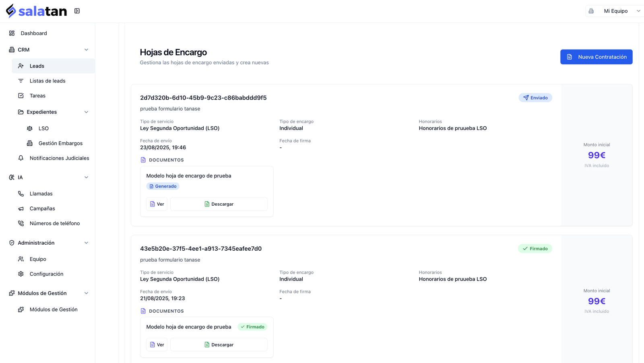Click the Expedientes folder icon
The height and width of the screenshot is (363, 644).
pyautogui.click(x=21, y=112)
